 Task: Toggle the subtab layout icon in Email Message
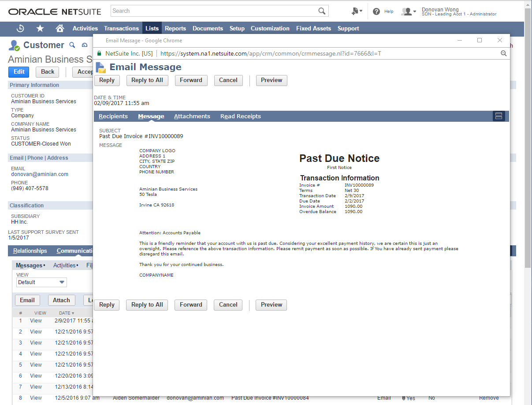(x=499, y=116)
